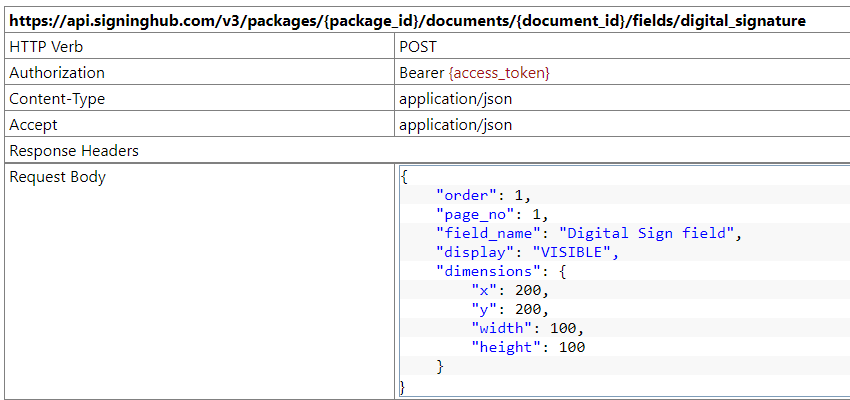The height and width of the screenshot is (400, 850).
Task: Click the "x": 200 line
Action: (510, 290)
